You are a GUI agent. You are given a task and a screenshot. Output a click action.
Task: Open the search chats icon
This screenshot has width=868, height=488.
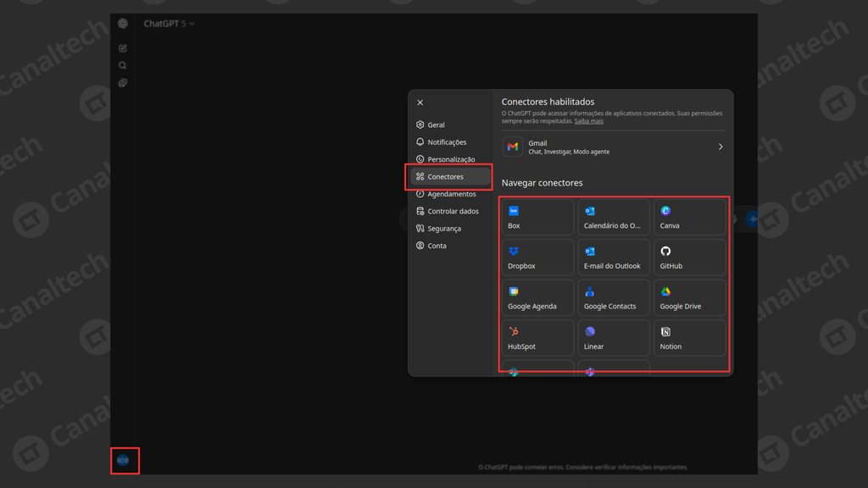point(123,65)
